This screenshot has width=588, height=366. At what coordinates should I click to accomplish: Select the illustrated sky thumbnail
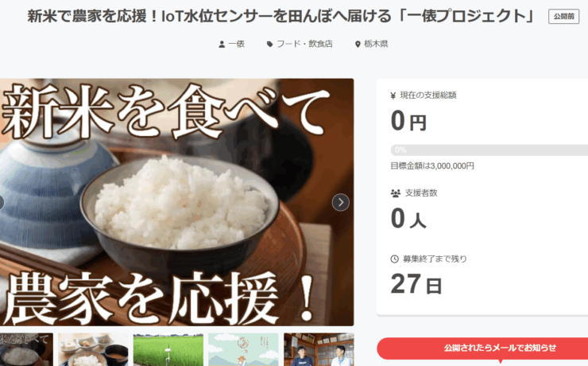[x=243, y=349]
